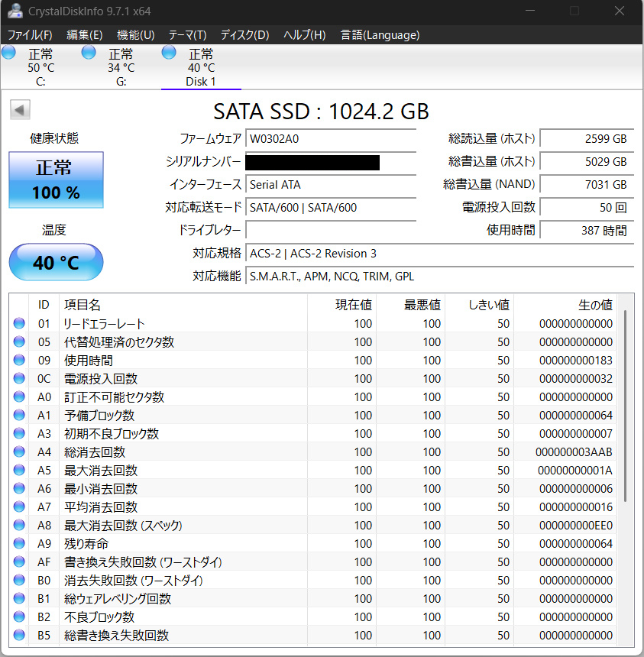Open the 機能(U) menu
644x657 pixels.
coord(135,35)
